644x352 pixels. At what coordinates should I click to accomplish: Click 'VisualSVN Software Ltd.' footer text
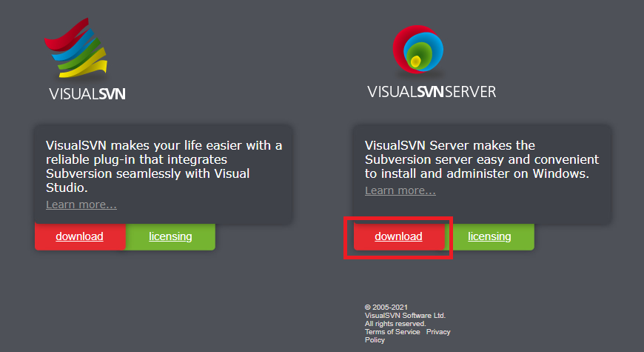coord(405,316)
